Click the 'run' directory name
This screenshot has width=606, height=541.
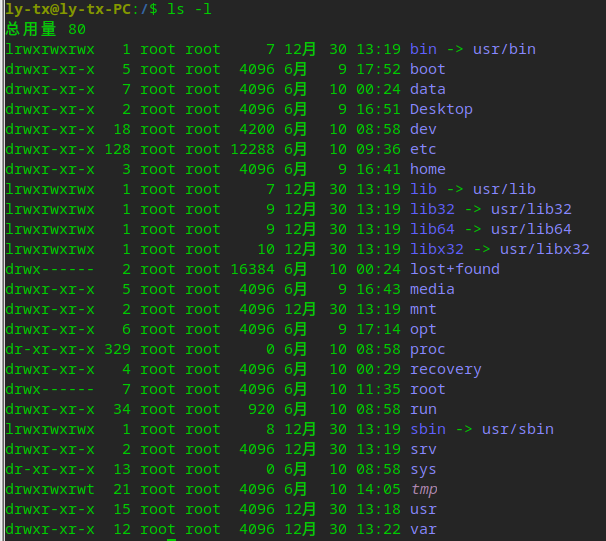click(x=423, y=409)
